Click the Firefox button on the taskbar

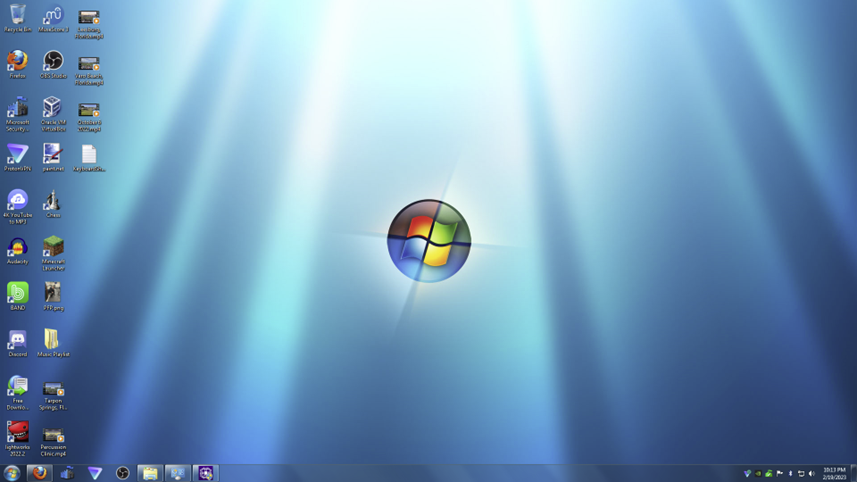tap(39, 473)
